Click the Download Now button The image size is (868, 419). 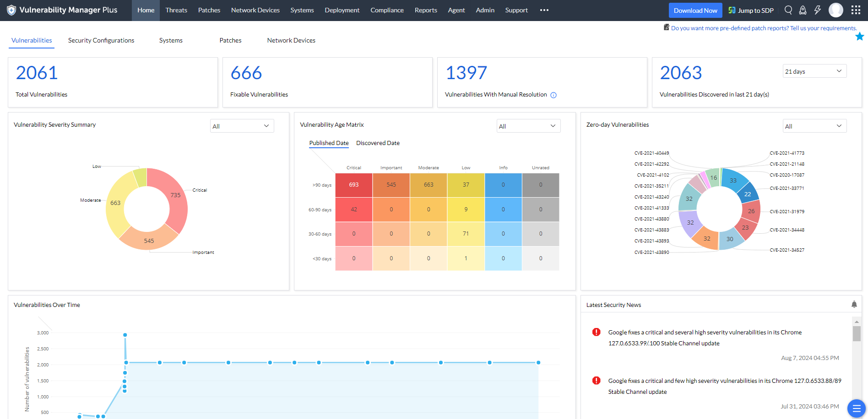[x=695, y=10]
